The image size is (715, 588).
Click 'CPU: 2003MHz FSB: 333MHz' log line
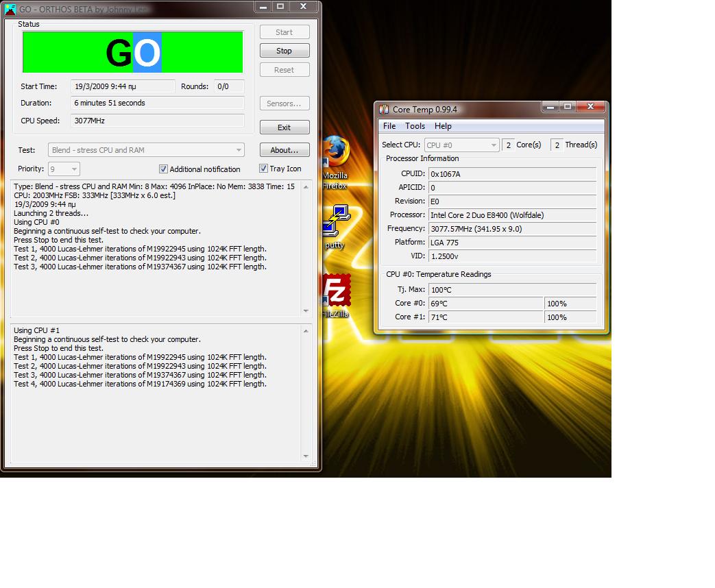[95, 195]
